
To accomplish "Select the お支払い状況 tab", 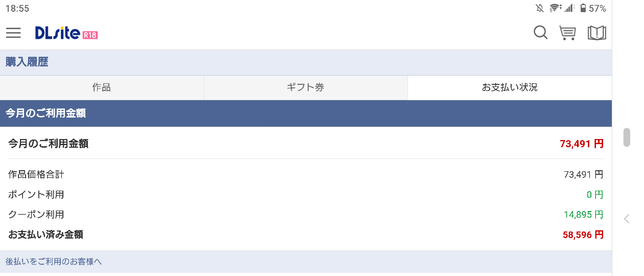I will pos(510,87).
